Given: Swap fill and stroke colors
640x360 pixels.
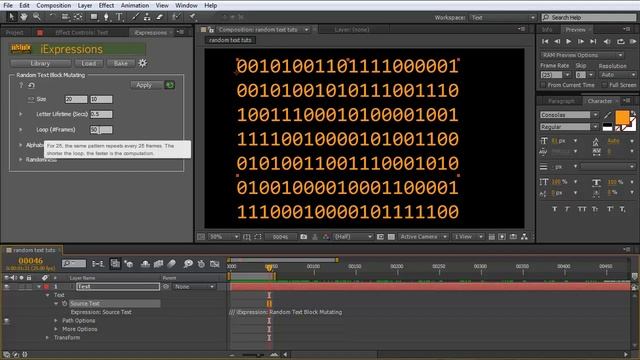Looking at the screenshot, I should [x=633, y=113].
